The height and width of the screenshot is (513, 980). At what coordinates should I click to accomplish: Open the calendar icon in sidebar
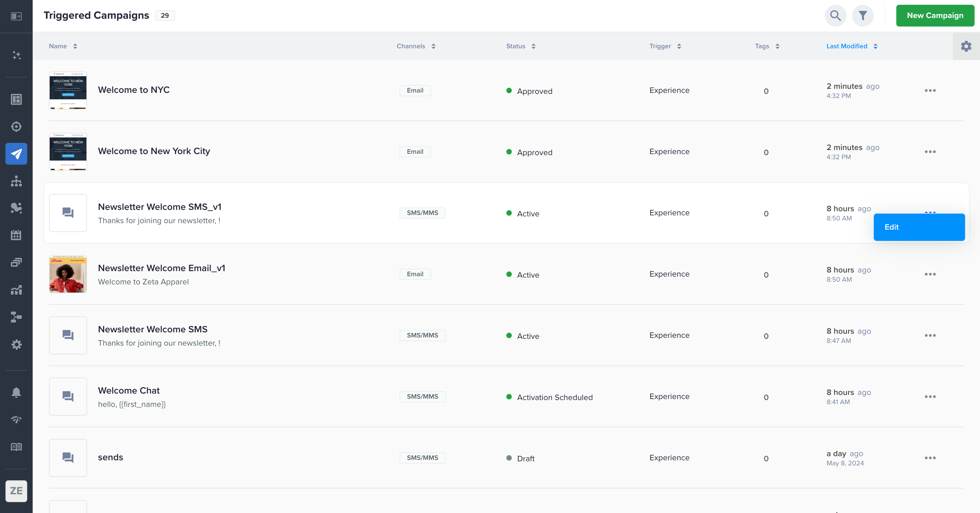(16, 235)
